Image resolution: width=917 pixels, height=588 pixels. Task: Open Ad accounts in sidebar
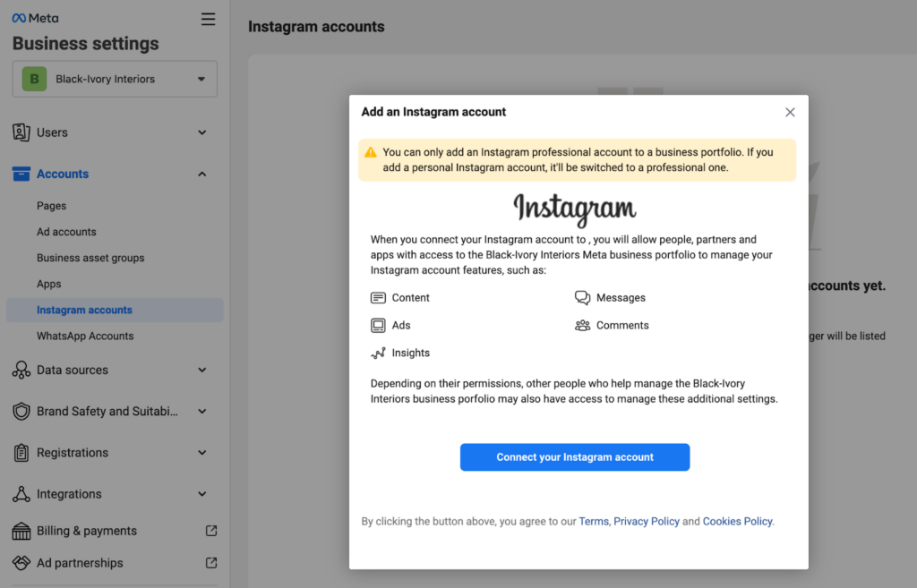click(x=66, y=232)
